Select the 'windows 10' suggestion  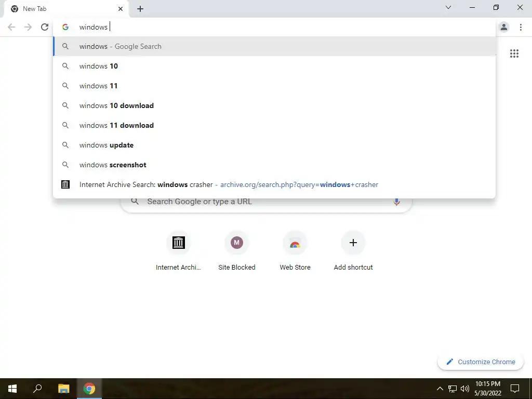(274, 66)
